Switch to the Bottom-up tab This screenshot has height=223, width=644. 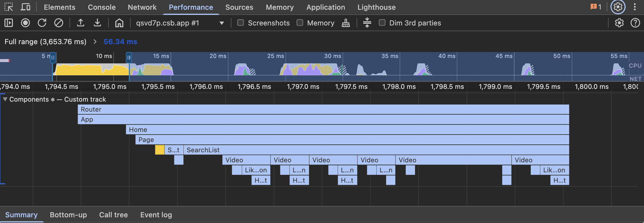(x=68, y=215)
